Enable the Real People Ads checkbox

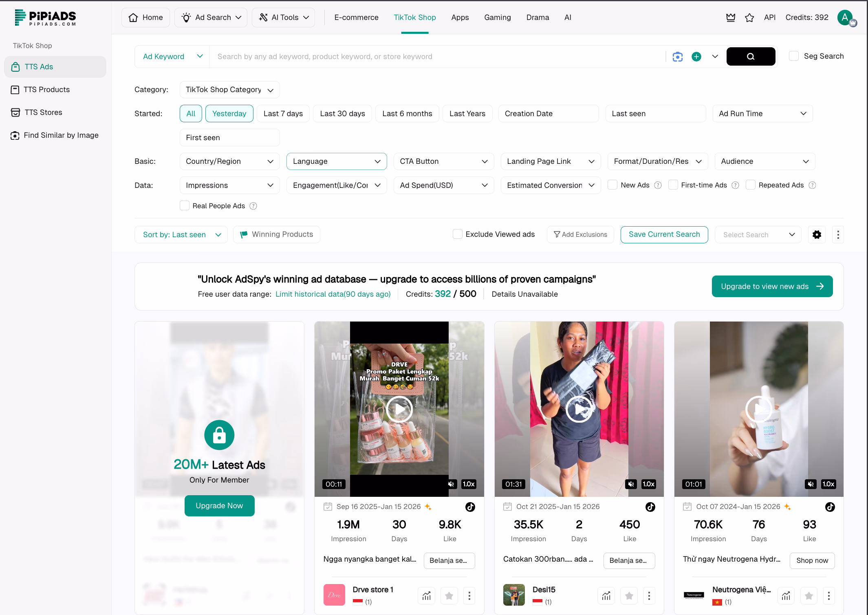pos(185,205)
